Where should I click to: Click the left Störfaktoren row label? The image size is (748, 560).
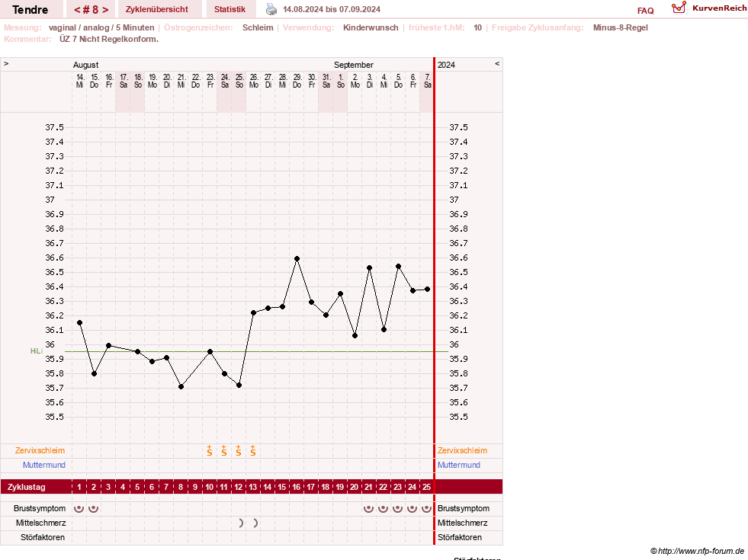pyautogui.click(x=43, y=537)
